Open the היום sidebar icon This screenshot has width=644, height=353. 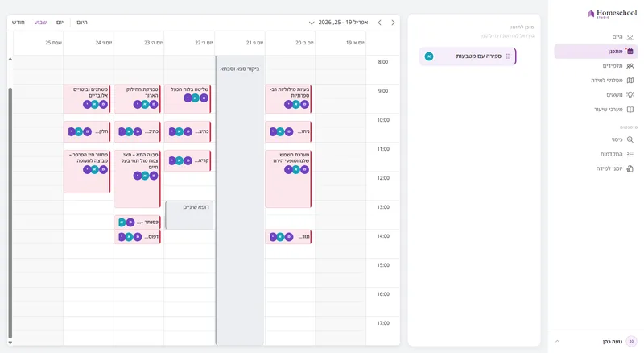click(x=630, y=37)
